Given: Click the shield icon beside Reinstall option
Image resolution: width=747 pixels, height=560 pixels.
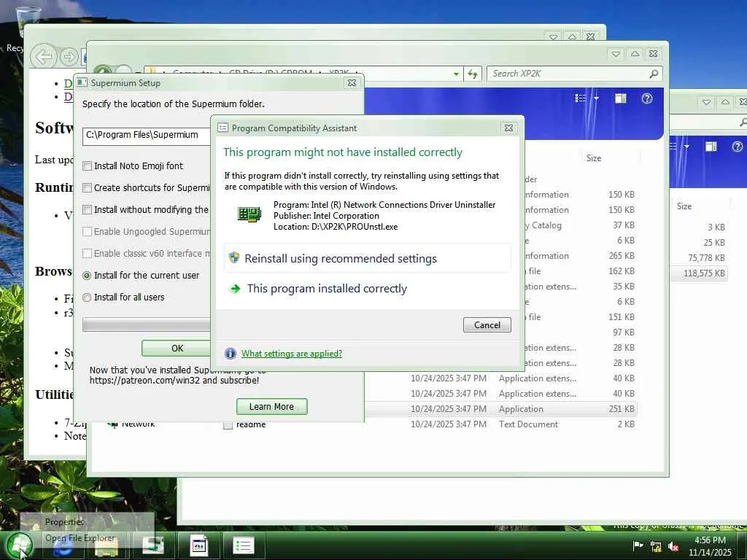Looking at the screenshot, I should click(234, 258).
